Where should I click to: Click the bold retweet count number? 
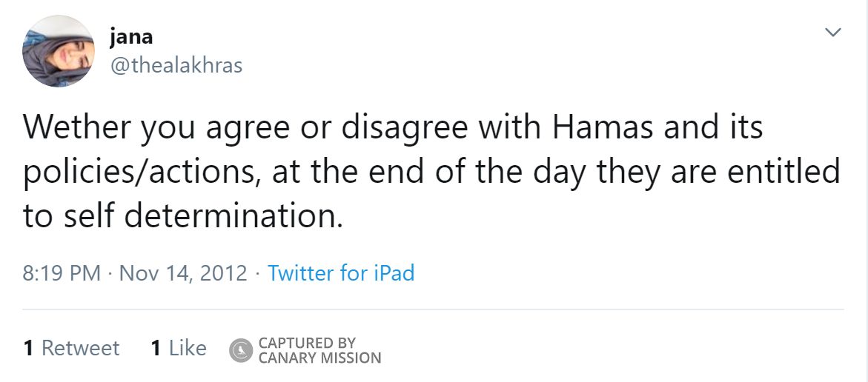point(28,348)
